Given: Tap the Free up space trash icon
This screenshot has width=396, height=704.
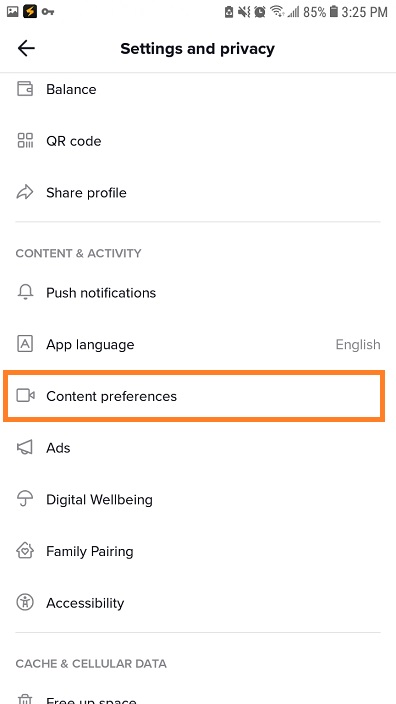Looking at the screenshot, I should pos(25,699).
